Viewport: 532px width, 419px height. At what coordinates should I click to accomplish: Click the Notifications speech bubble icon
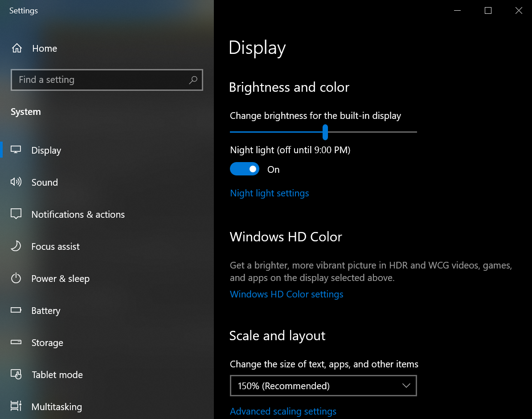16,214
